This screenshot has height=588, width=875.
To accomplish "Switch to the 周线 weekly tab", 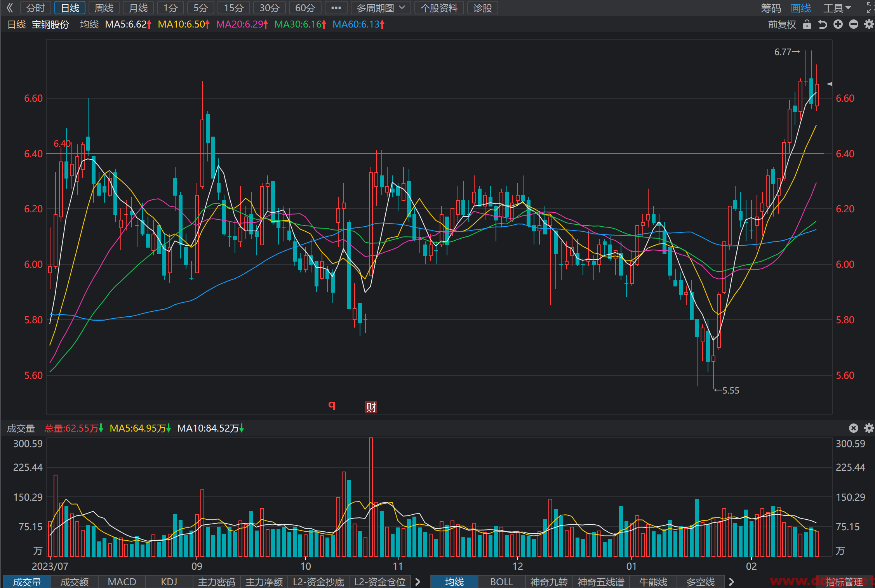I will coord(104,8).
